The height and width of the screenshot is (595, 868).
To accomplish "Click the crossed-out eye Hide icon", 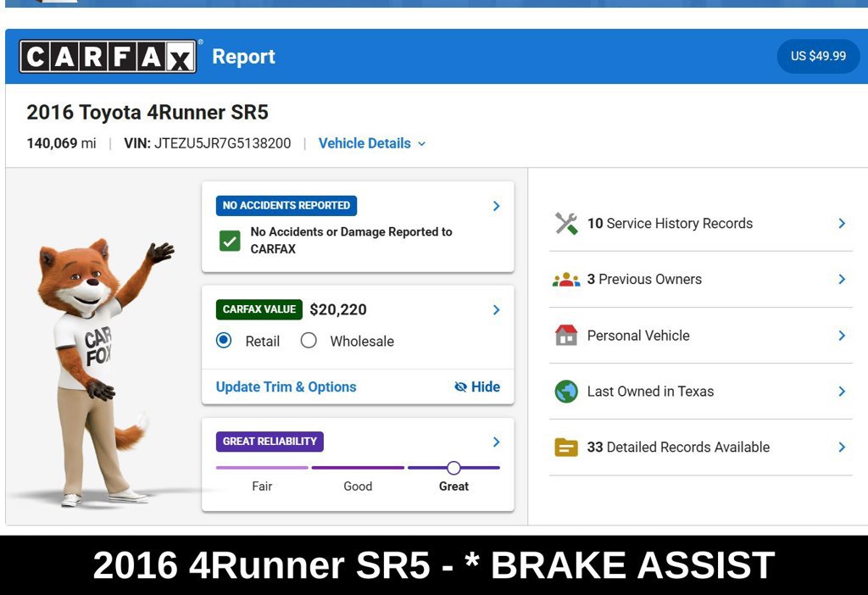I will pos(460,386).
